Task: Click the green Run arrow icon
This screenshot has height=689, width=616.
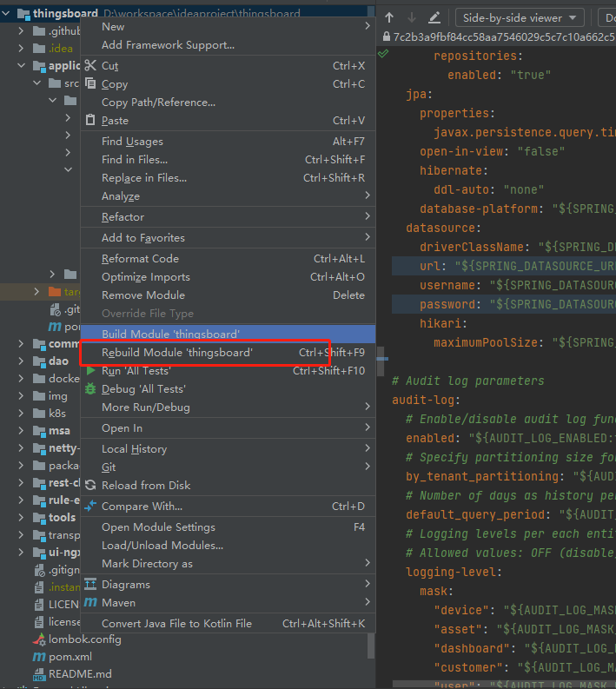Action: (x=90, y=371)
